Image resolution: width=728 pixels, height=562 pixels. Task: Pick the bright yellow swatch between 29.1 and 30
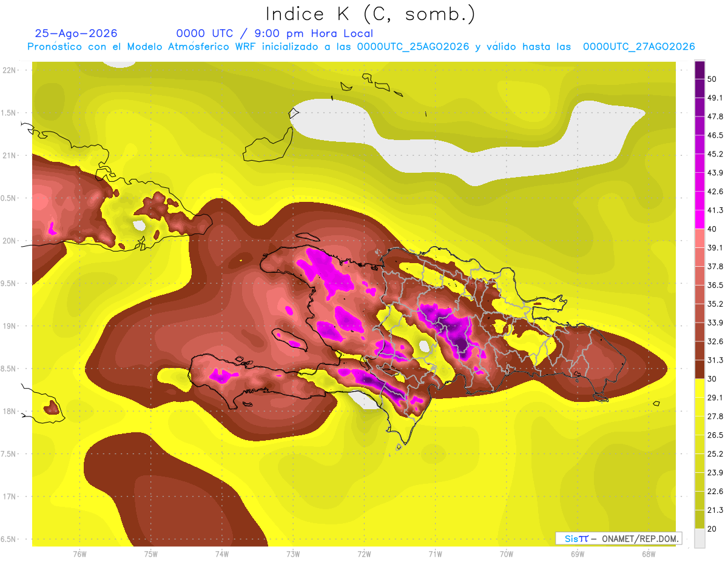(x=699, y=388)
